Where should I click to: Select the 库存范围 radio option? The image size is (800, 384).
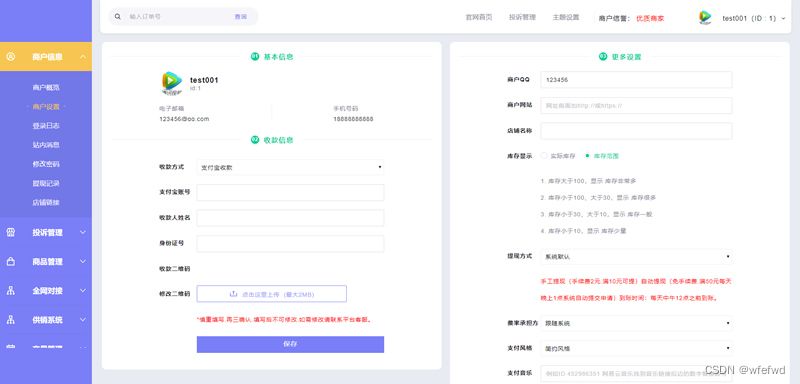(587, 156)
